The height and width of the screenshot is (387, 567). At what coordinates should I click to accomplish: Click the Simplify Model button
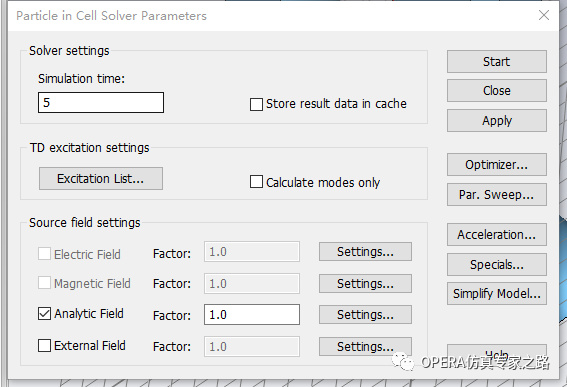(496, 294)
